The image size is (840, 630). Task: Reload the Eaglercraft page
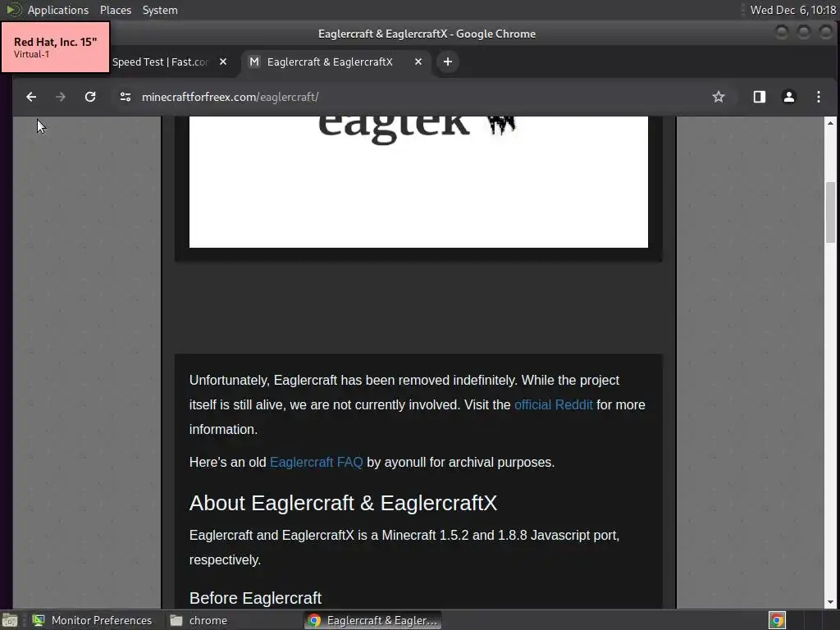(x=90, y=97)
